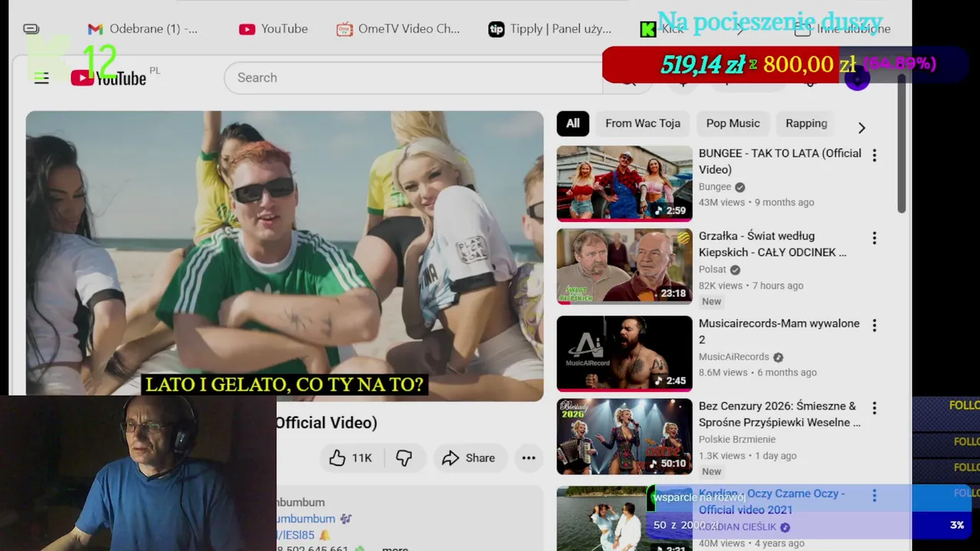The width and height of the screenshot is (980, 551).
Task: Click the "Grzałka - Świat według Kiepskich" title
Action: (x=773, y=244)
